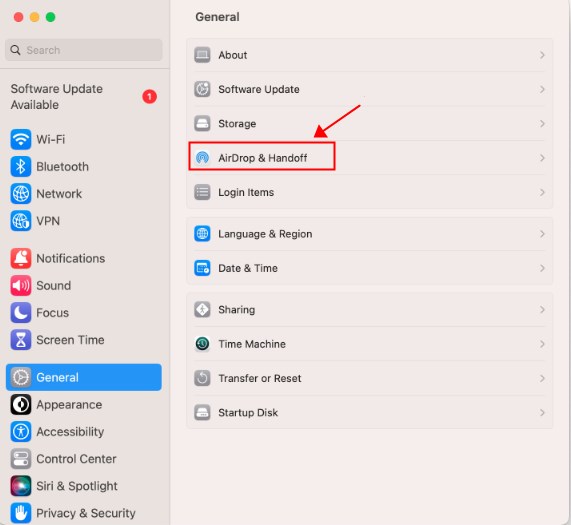Open Login Items row chevron
This screenshot has height=525, width=571.
tap(542, 192)
